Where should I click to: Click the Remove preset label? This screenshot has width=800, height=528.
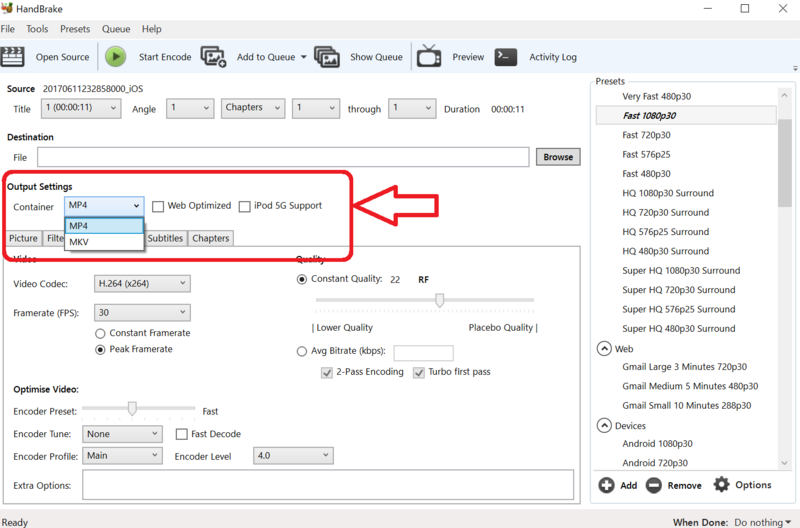684,486
